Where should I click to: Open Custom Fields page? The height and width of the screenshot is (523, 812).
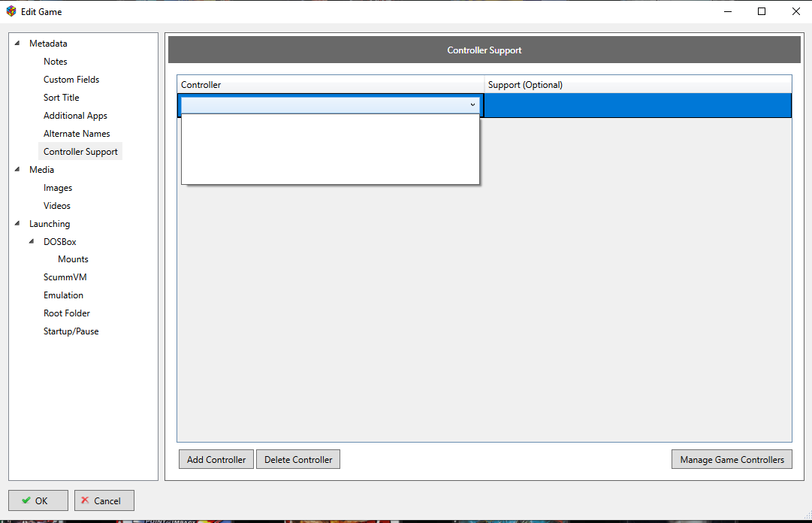71,80
